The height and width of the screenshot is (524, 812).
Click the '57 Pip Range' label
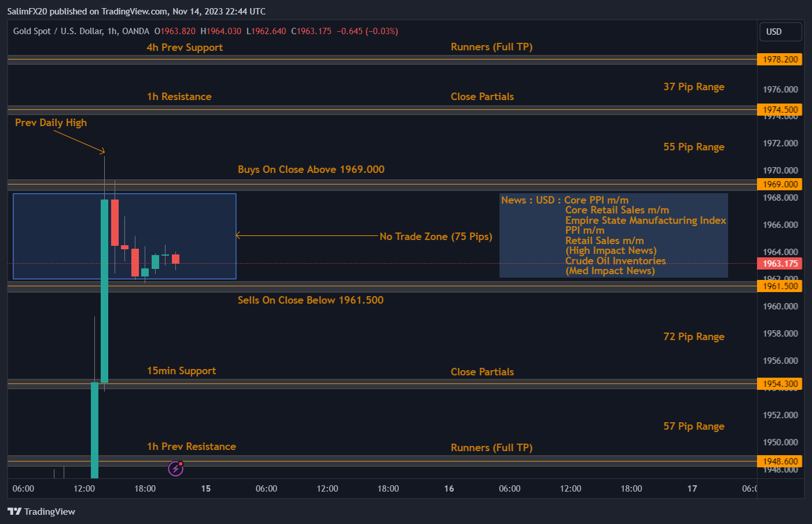694,426
